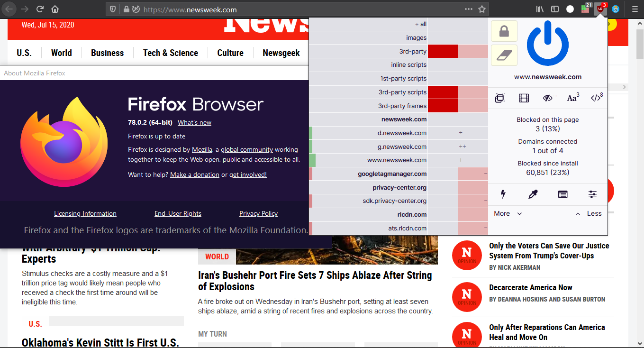This screenshot has width=644, height=348.
Task: Click the 'inline scripts' row label in uBlock
Action: pos(408,64)
